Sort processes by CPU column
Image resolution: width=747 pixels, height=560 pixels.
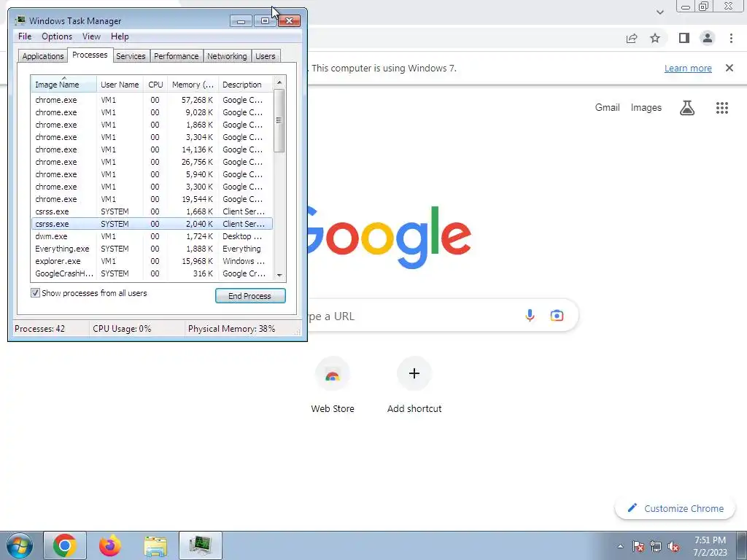(x=155, y=85)
